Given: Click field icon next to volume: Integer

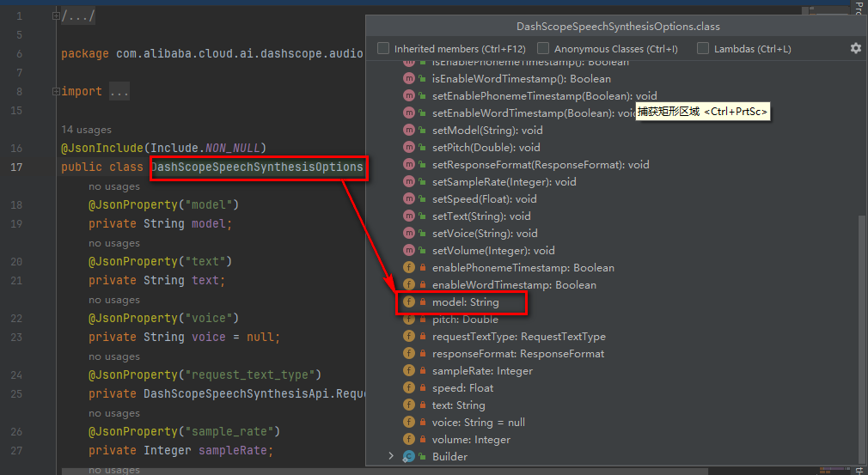Looking at the screenshot, I should point(409,439).
